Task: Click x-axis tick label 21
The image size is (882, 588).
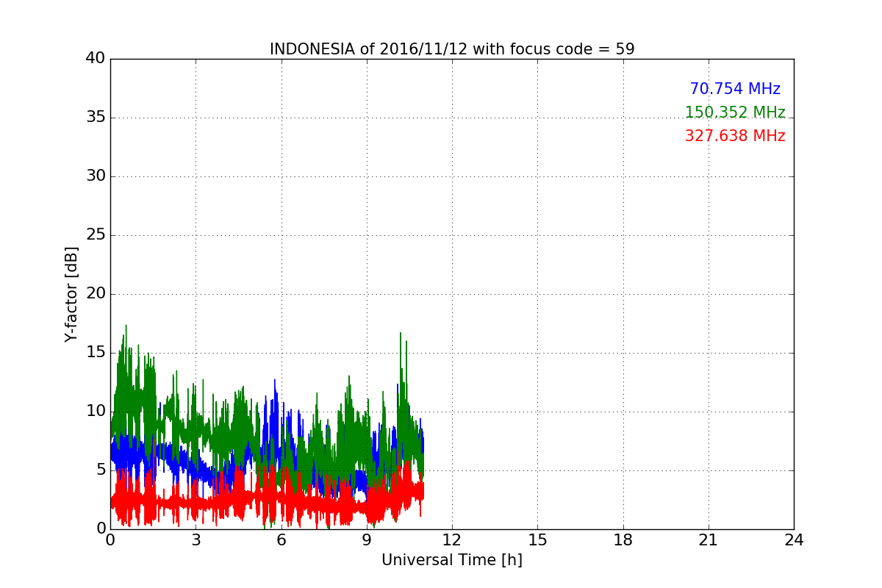Action: 709,540
